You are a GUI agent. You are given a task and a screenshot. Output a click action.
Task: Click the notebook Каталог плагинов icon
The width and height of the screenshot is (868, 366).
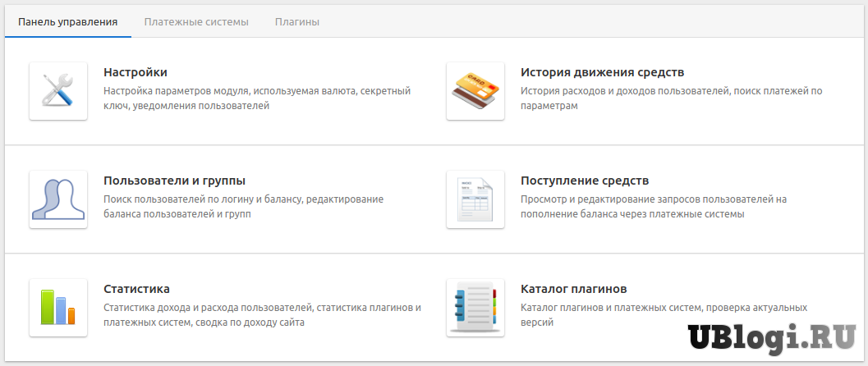(x=475, y=308)
